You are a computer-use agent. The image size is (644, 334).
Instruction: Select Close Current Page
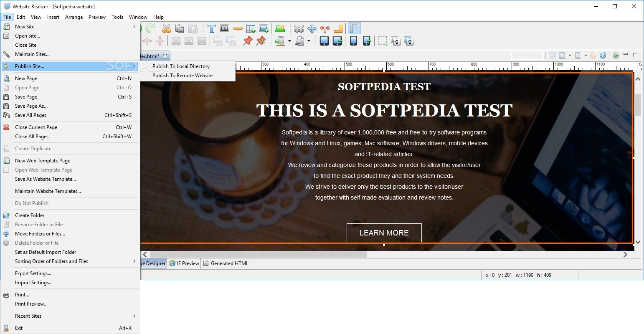(x=70, y=127)
